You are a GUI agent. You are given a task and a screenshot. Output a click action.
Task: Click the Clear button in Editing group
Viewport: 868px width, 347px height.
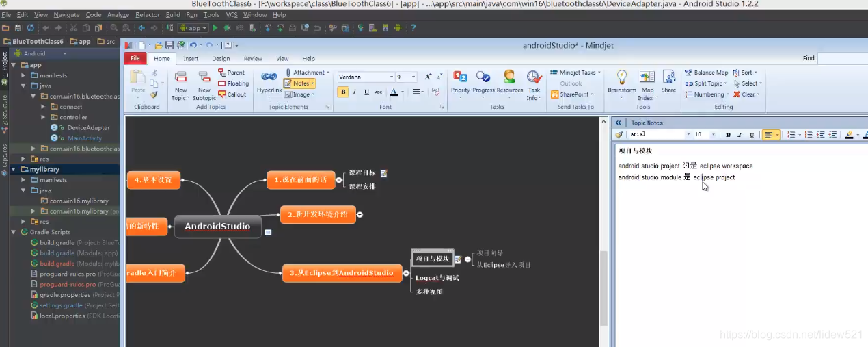[x=746, y=94]
